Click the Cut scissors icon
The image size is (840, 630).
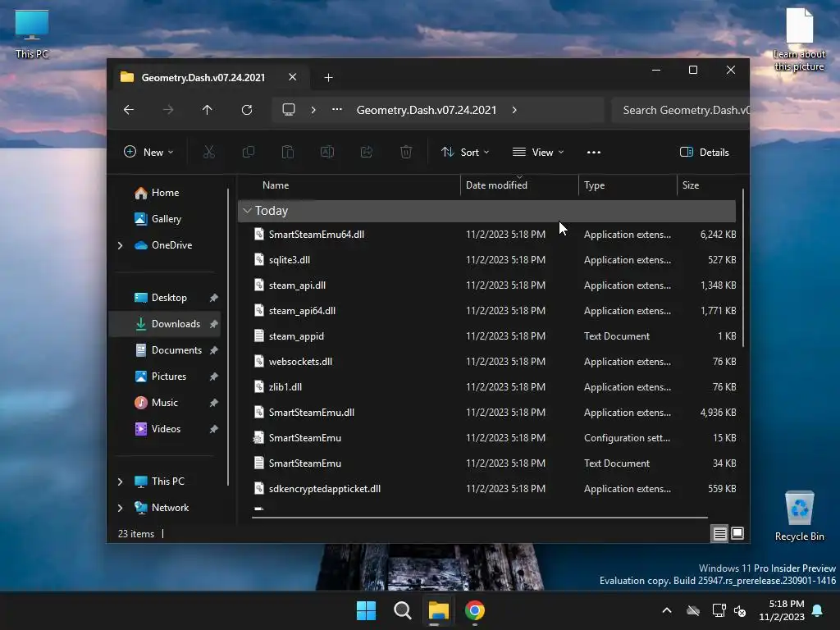coord(209,152)
